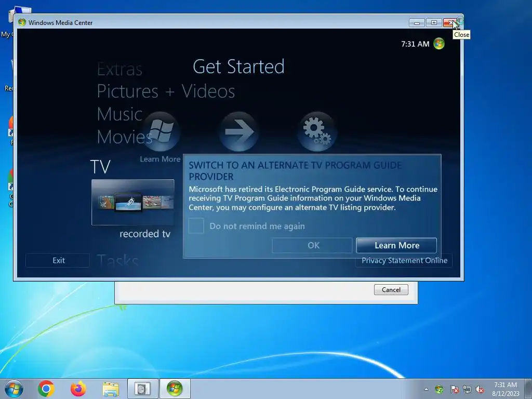Click Cancel in the background dialog window
Screen dimensions: 532x399
coord(391,290)
